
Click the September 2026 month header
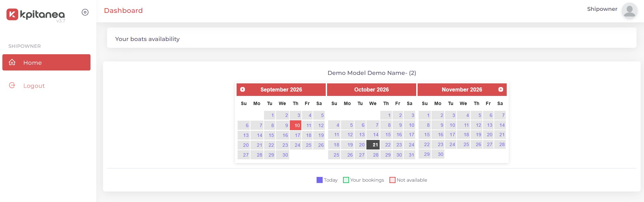(281, 89)
